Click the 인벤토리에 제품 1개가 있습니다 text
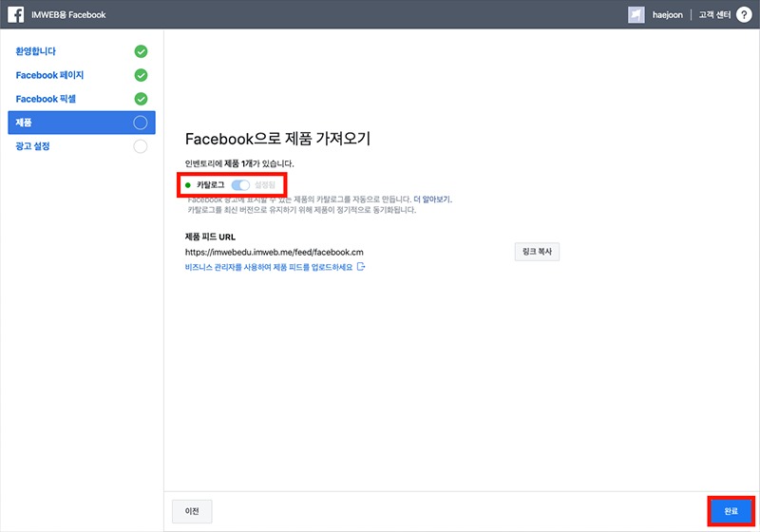The height and width of the screenshot is (532, 760). 239,163
